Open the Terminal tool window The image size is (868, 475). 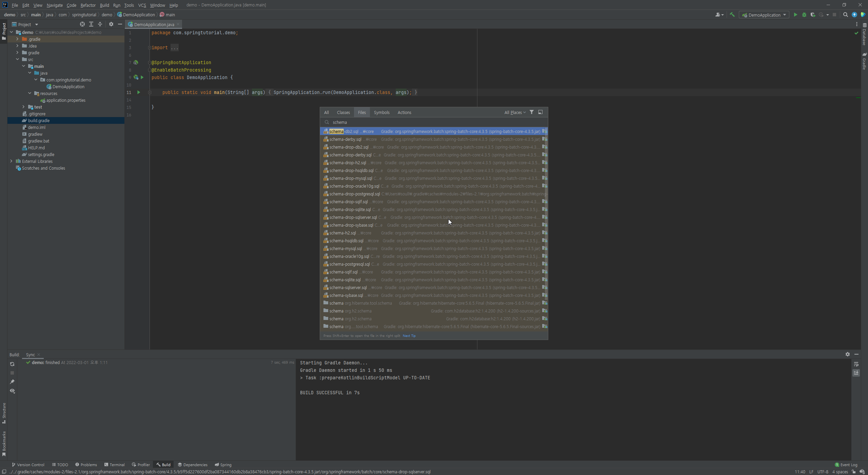pyautogui.click(x=115, y=465)
